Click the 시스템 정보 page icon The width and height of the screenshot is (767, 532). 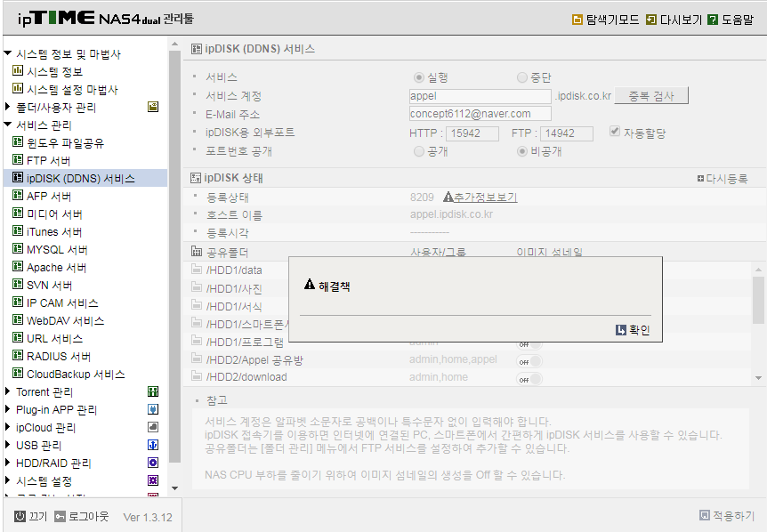pos(18,70)
